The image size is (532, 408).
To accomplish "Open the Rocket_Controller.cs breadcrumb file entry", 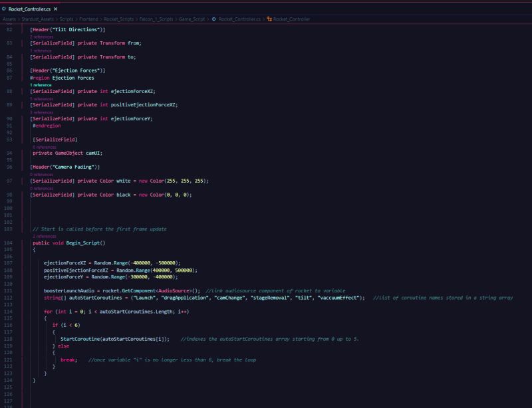I will point(239,19).
